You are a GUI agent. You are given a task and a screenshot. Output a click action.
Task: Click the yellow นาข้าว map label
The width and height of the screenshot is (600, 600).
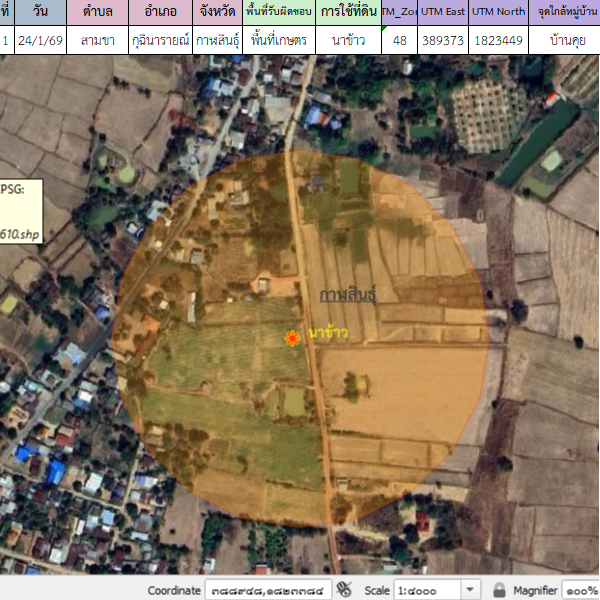328,332
